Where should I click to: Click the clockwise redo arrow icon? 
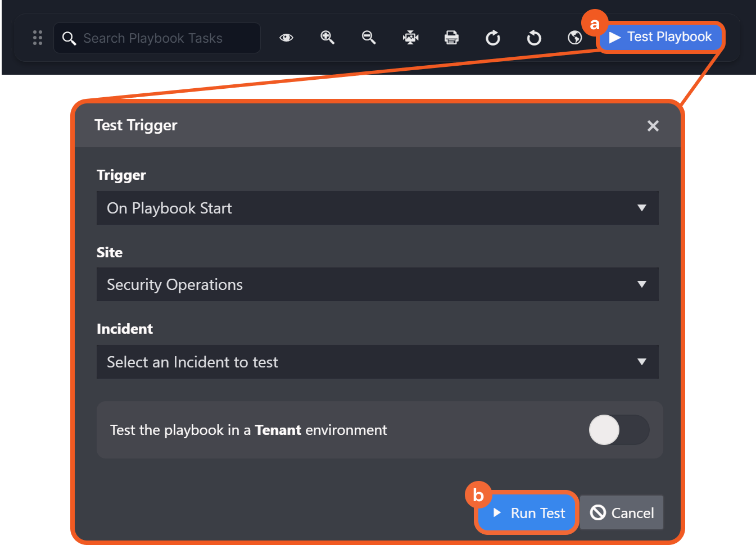click(x=493, y=38)
